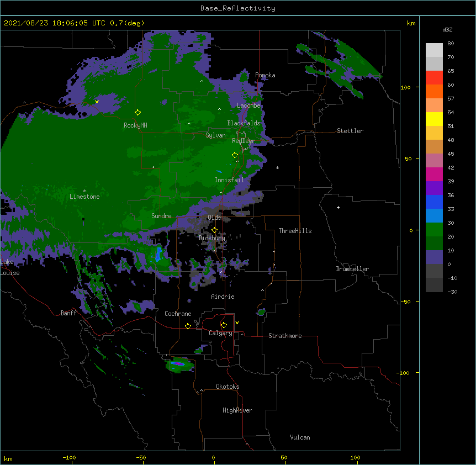
Task: Click the magenta 39 dBZ legend swatch
Action: click(x=434, y=174)
